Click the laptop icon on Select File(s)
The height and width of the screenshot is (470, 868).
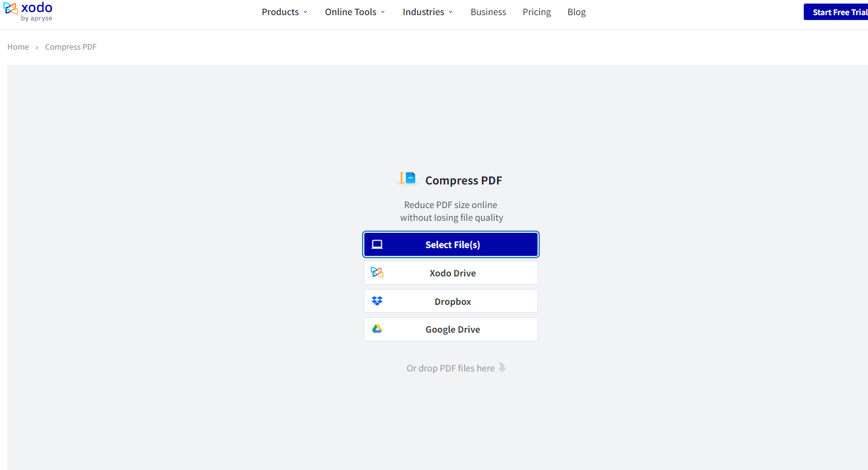[377, 245]
